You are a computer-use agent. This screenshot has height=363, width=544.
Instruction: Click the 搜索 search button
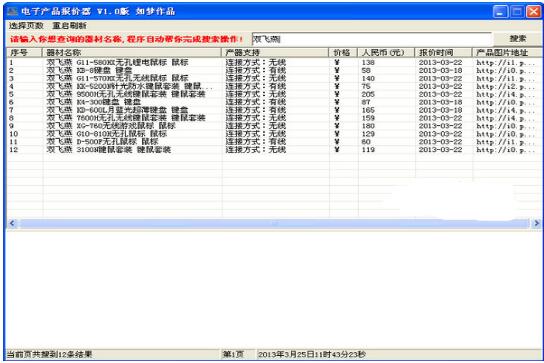pos(517,39)
